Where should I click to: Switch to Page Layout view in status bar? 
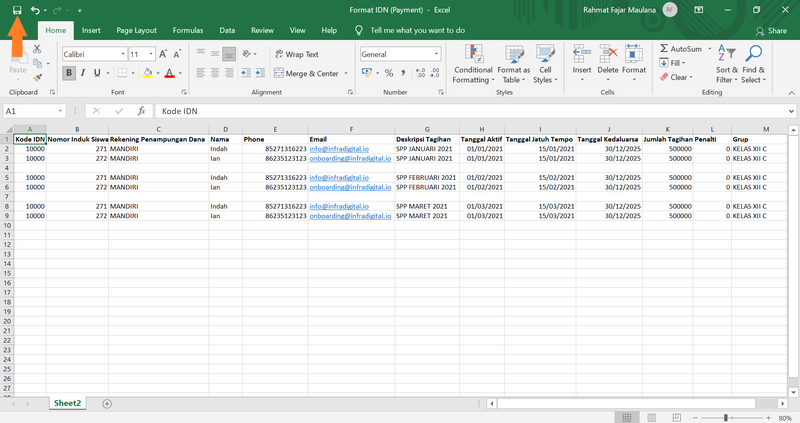[652, 418]
